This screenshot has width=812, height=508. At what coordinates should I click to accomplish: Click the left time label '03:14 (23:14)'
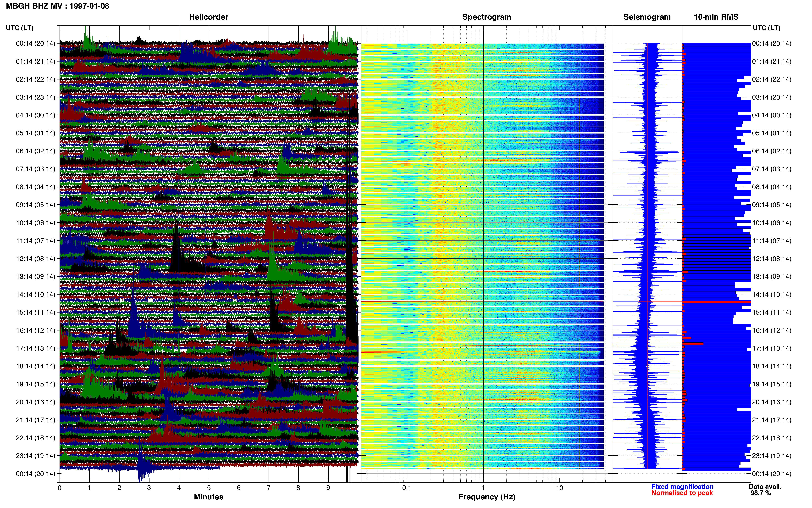click(36, 97)
